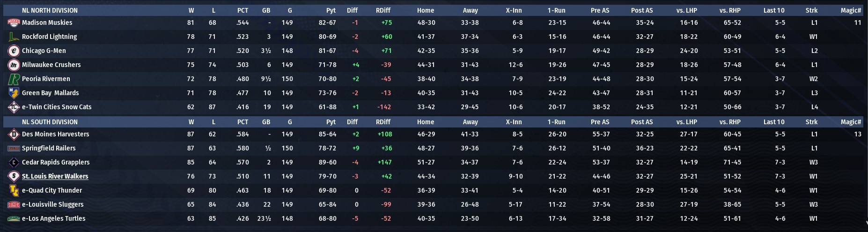Sort NL North by RDiff column

[383, 10]
